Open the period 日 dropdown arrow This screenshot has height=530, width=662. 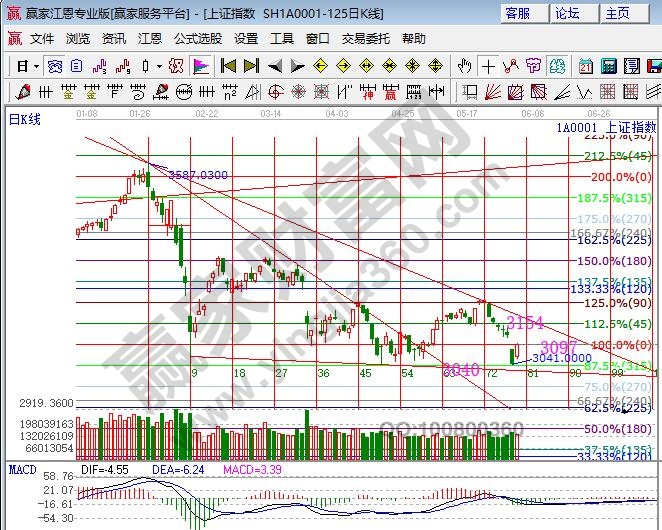point(37,66)
